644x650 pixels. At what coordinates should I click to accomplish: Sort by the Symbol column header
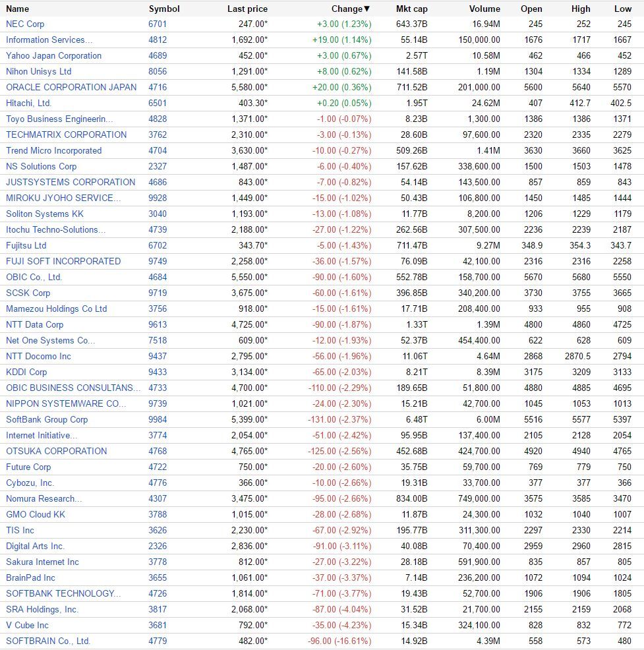[164, 9]
